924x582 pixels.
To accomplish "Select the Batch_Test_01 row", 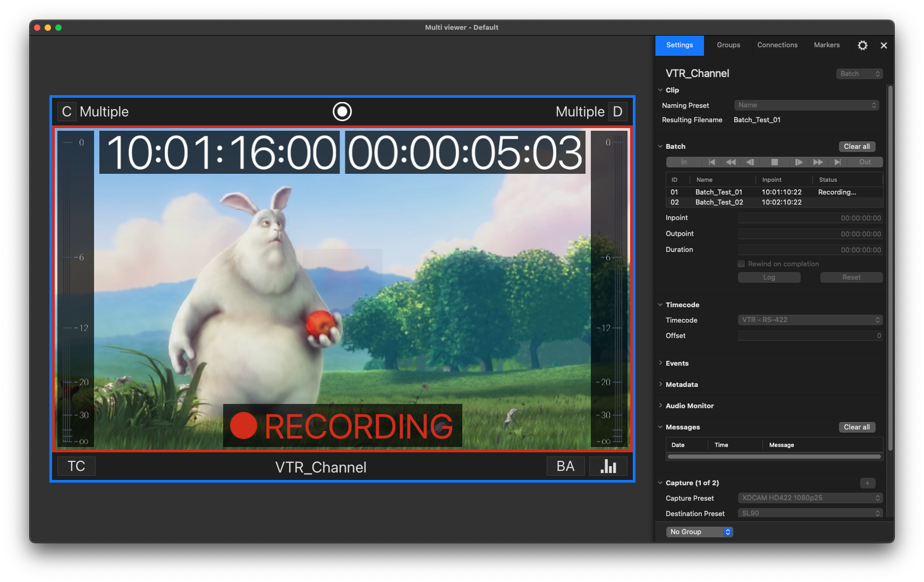I will pos(774,192).
